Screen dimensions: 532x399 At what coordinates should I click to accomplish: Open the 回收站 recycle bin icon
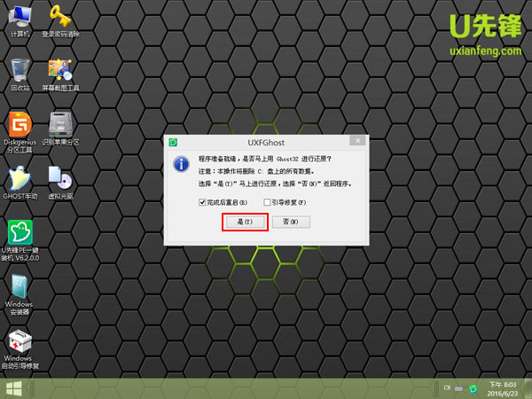click(20, 74)
